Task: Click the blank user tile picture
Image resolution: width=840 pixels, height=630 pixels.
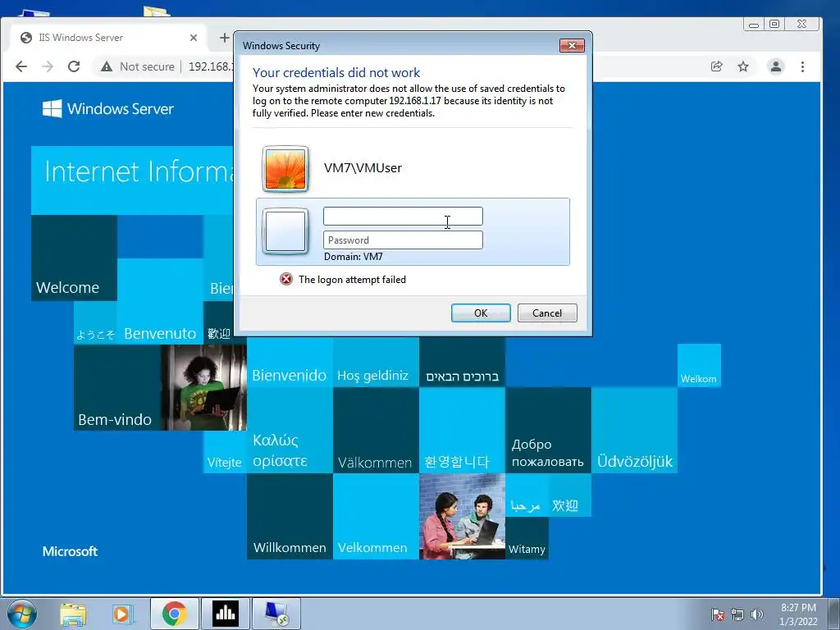Action: (285, 231)
